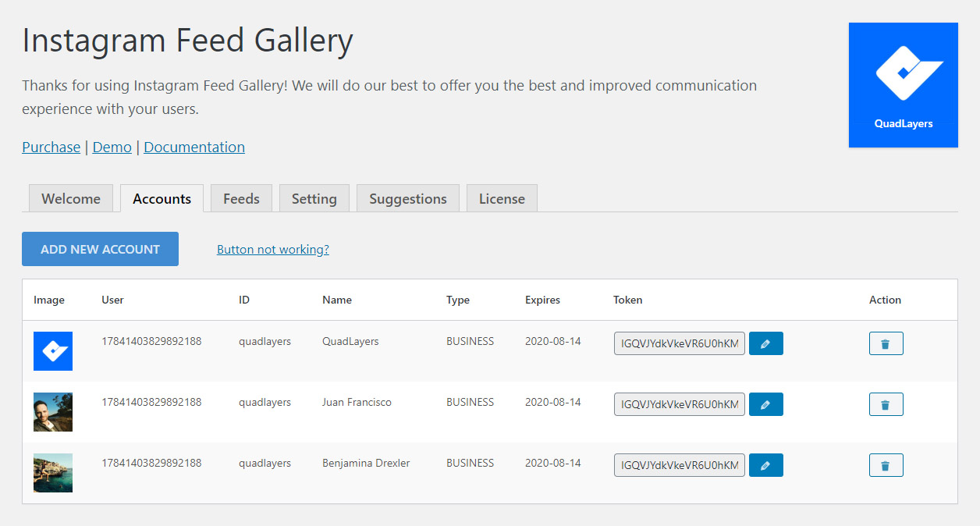Viewport: 980px width, 526px height.
Task: Open the Suggestions tab
Action: coord(408,199)
